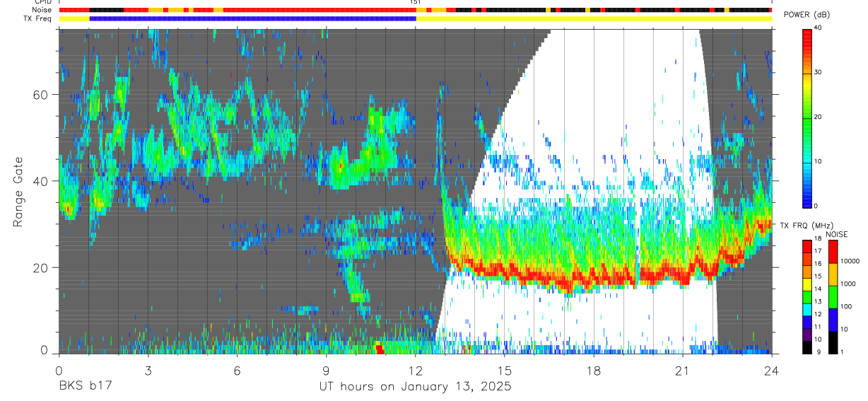Click the 10000 label on noise legend
The width and height of the screenshot is (868, 401).
point(849,261)
